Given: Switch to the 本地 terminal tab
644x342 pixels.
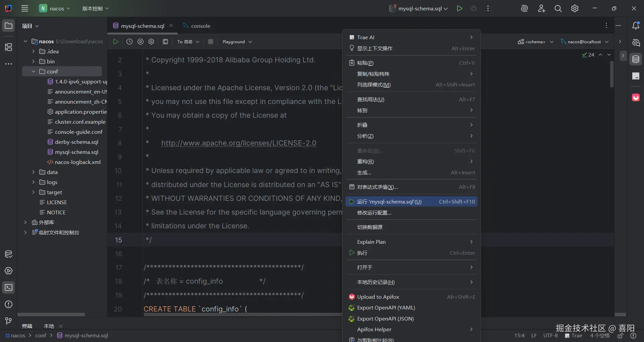Looking at the screenshot, I should pyautogui.click(x=49, y=326).
